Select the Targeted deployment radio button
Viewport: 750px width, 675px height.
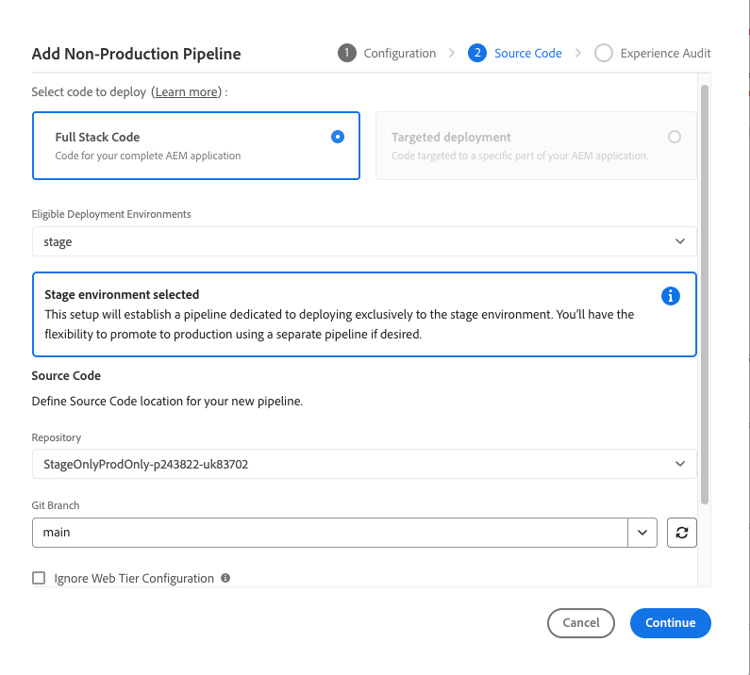tap(674, 137)
